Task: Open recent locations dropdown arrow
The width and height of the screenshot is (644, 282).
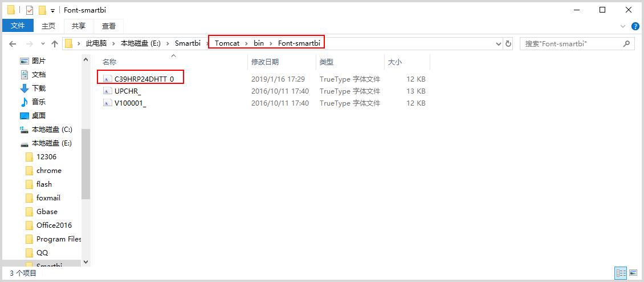Action: [x=43, y=43]
